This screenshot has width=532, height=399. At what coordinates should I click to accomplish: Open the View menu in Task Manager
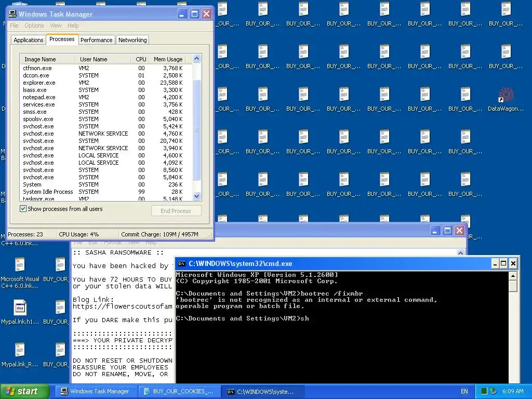point(56,25)
